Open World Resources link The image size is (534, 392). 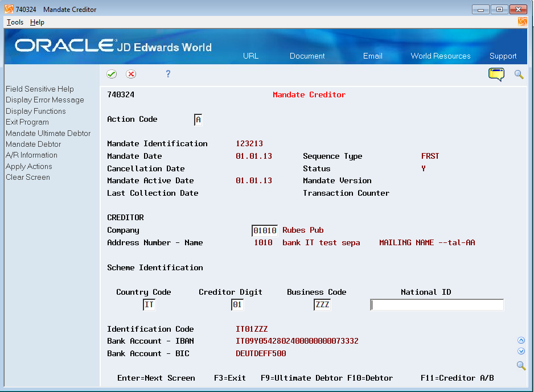tap(440, 56)
